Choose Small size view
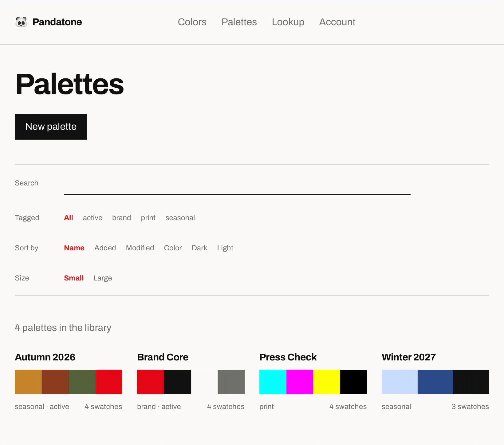 [74, 278]
